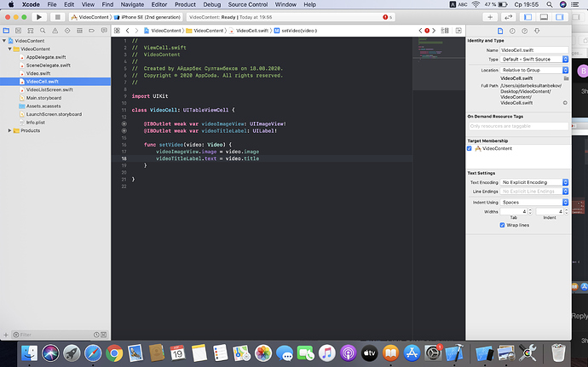The width and height of the screenshot is (588, 367).
Task: Open Main.storyboard file
Action: click(43, 98)
